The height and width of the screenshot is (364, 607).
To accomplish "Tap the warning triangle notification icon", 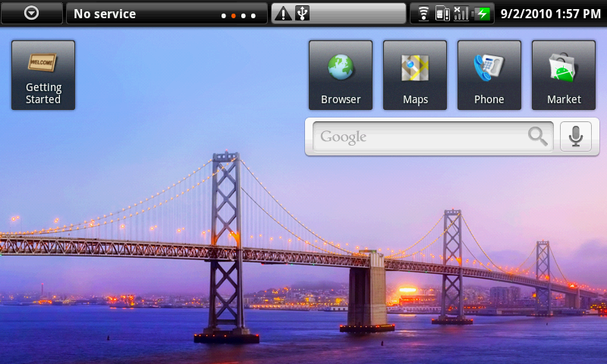I will coord(283,14).
